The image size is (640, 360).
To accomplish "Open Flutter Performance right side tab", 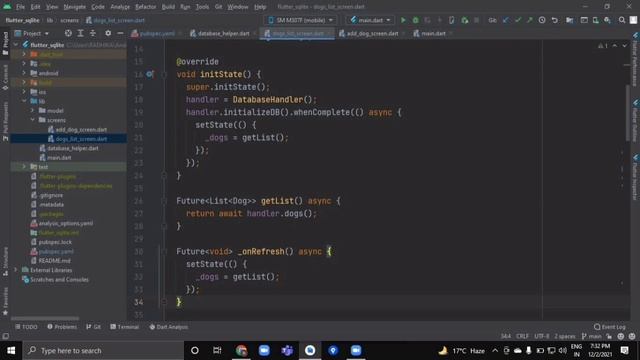I will [x=635, y=60].
